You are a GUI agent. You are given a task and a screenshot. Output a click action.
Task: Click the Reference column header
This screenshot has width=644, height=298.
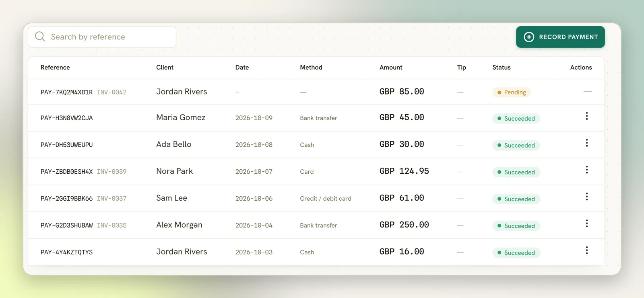pyautogui.click(x=55, y=68)
